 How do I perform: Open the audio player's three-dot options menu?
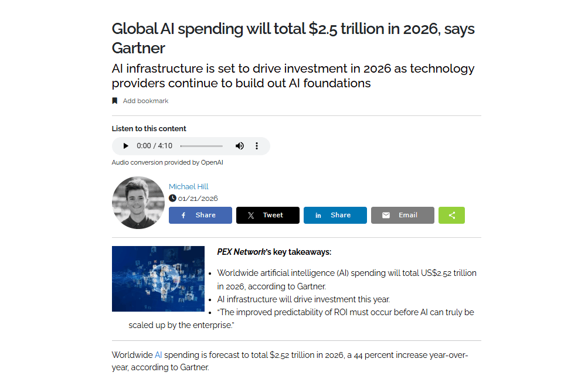click(x=257, y=146)
